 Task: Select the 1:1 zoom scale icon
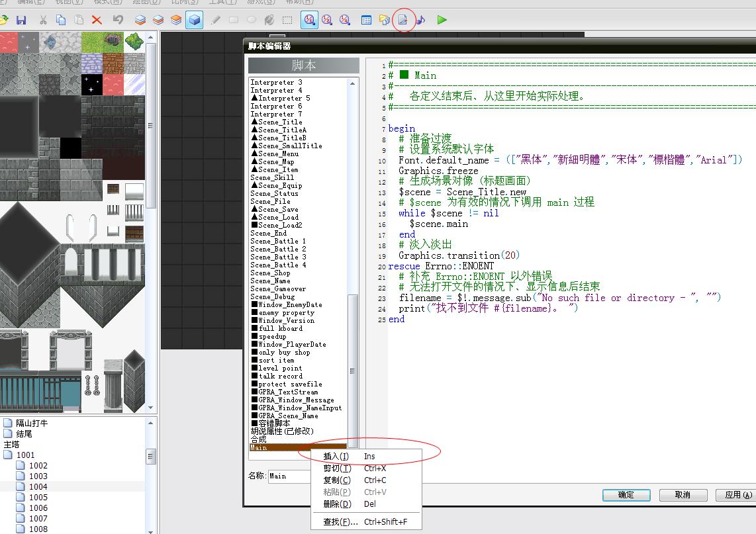coord(310,21)
